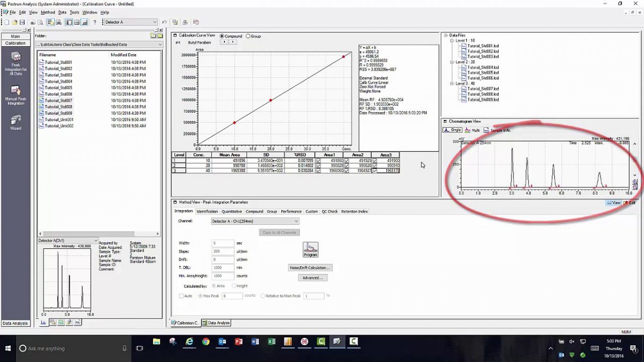Select the Group radio button
The height and width of the screenshot is (362, 644).
pos(248,36)
